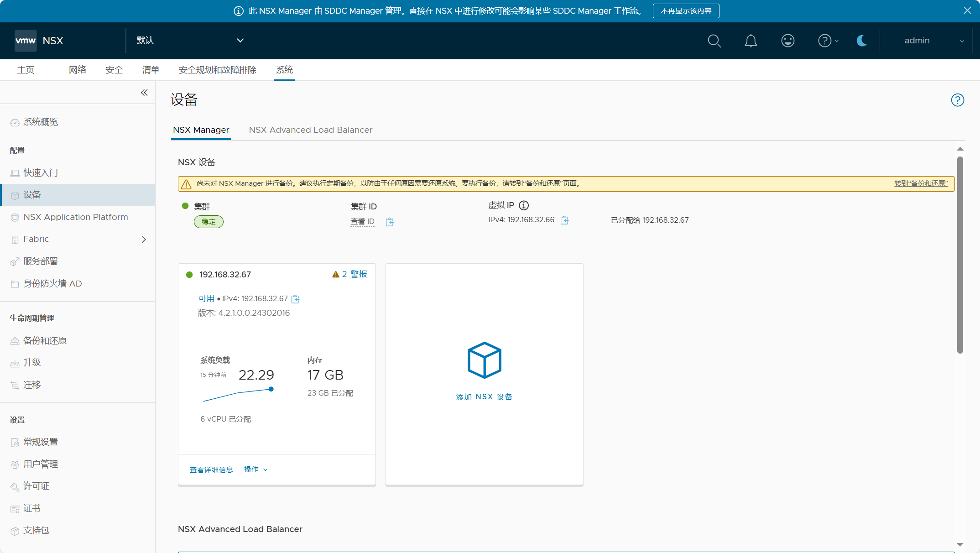This screenshot has height=553, width=980.
Task: Copy node IPv4 192.168.32.67 icon
Action: point(296,299)
